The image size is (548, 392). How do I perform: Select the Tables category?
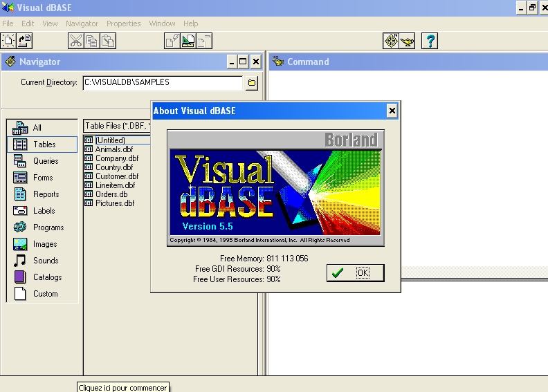[x=42, y=144]
